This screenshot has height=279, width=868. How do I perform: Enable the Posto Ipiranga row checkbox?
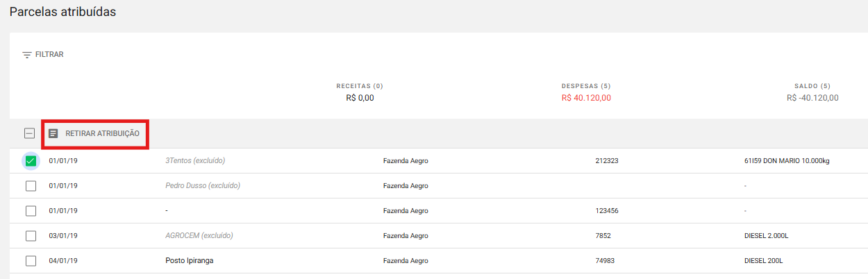pyautogui.click(x=31, y=261)
